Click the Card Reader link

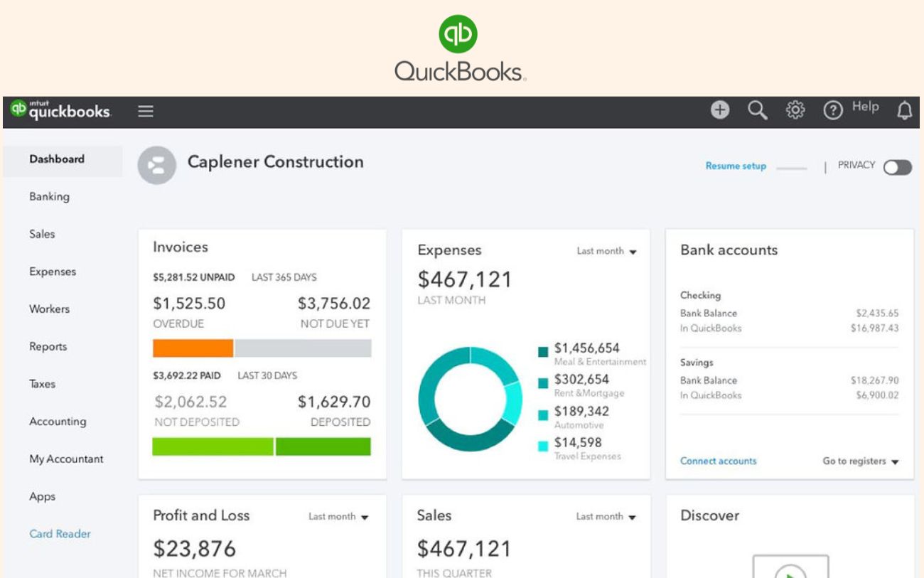pyautogui.click(x=60, y=534)
